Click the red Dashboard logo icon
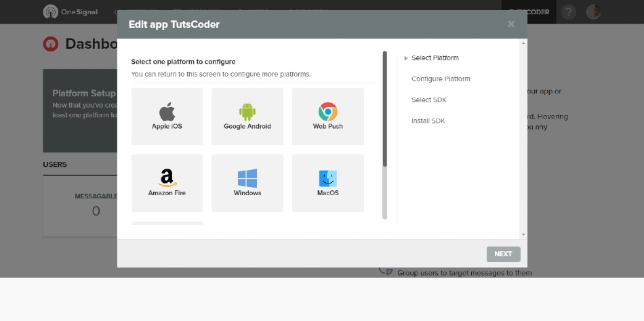 (x=51, y=44)
